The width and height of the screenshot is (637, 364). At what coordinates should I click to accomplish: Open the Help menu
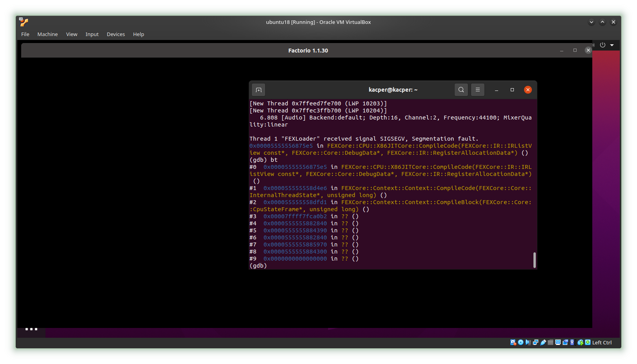(138, 34)
